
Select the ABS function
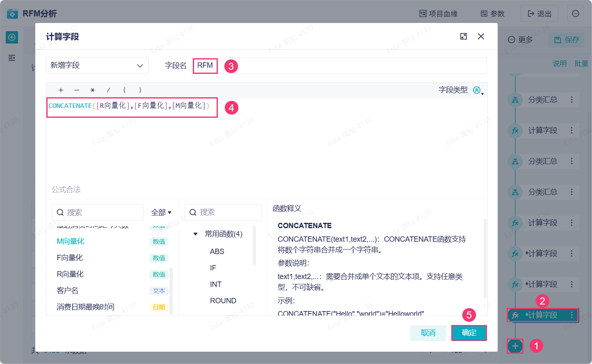[x=217, y=252]
